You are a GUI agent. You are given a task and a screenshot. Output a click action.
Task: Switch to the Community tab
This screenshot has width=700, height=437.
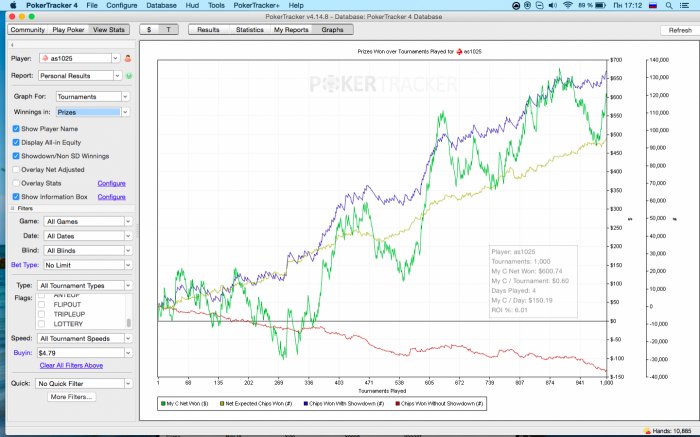pyautogui.click(x=28, y=29)
